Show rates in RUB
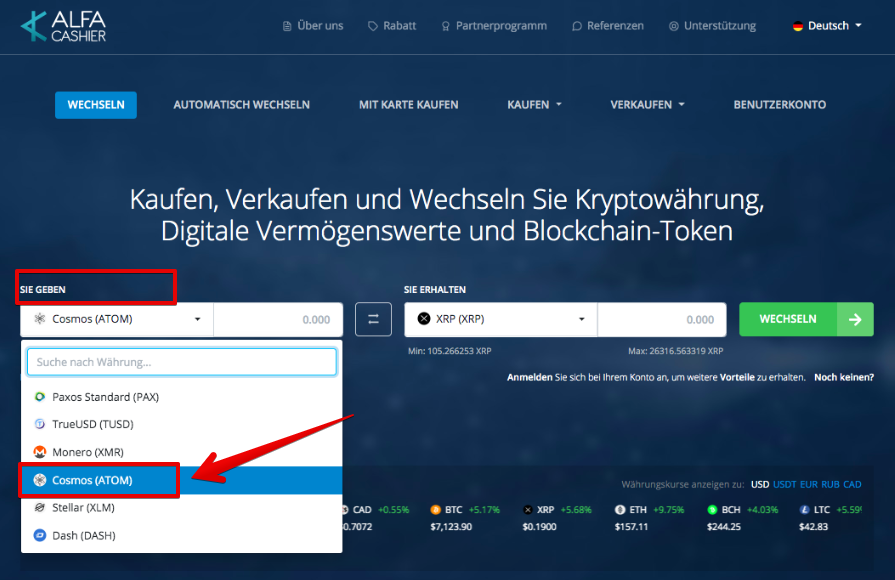This screenshot has width=895, height=580. 830,485
